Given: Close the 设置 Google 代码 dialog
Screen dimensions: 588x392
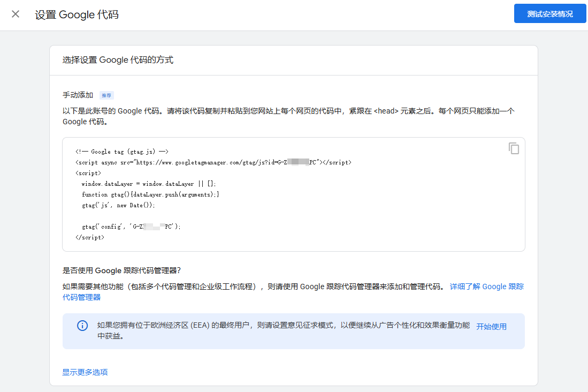Looking at the screenshot, I should pos(16,14).
